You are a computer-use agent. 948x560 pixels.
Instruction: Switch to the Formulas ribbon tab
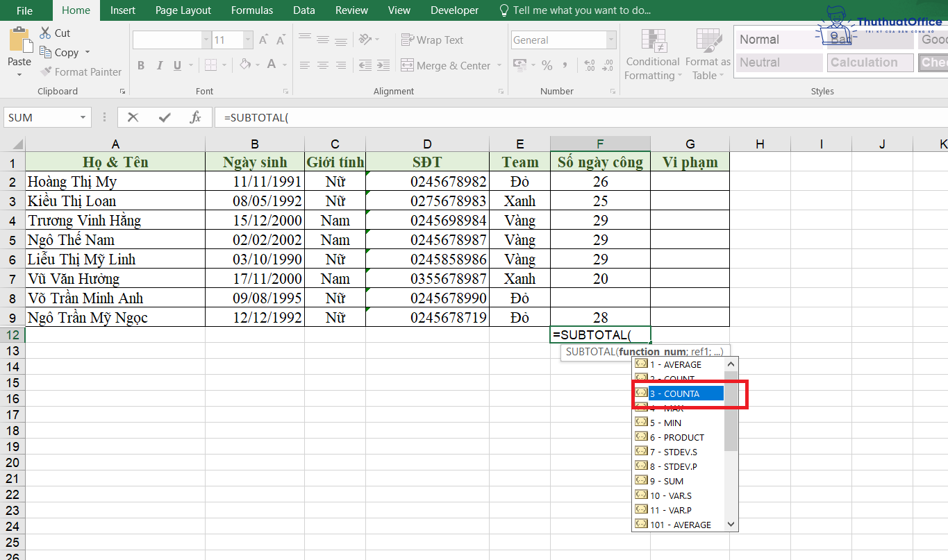(251, 10)
